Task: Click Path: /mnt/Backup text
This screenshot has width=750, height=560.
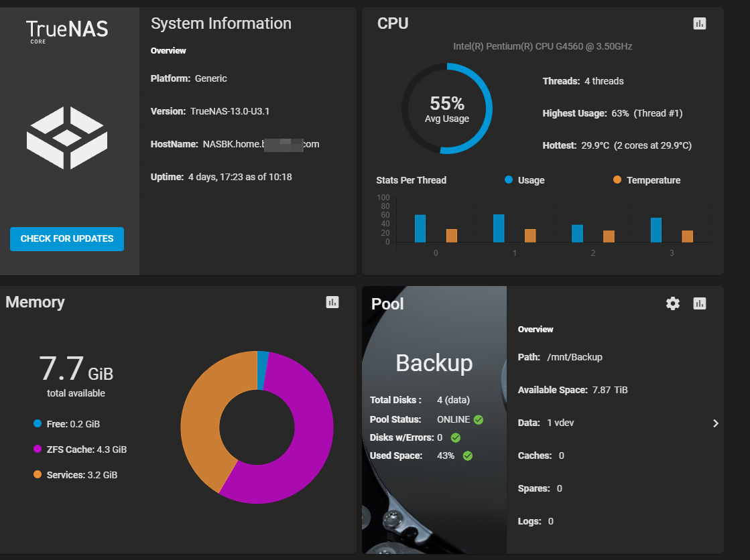Action: [x=560, y=357]
